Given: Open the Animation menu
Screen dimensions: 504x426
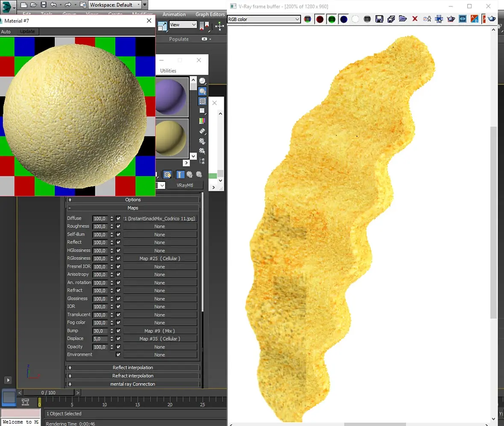Looking at the screenshot, I should (174, 15).
